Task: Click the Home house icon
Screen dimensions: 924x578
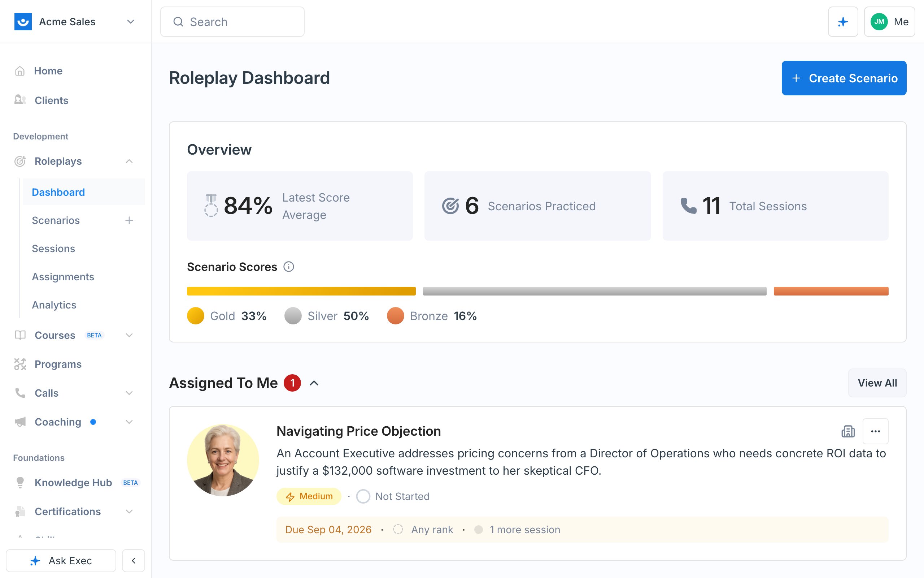Action: (x=20, y=71)
